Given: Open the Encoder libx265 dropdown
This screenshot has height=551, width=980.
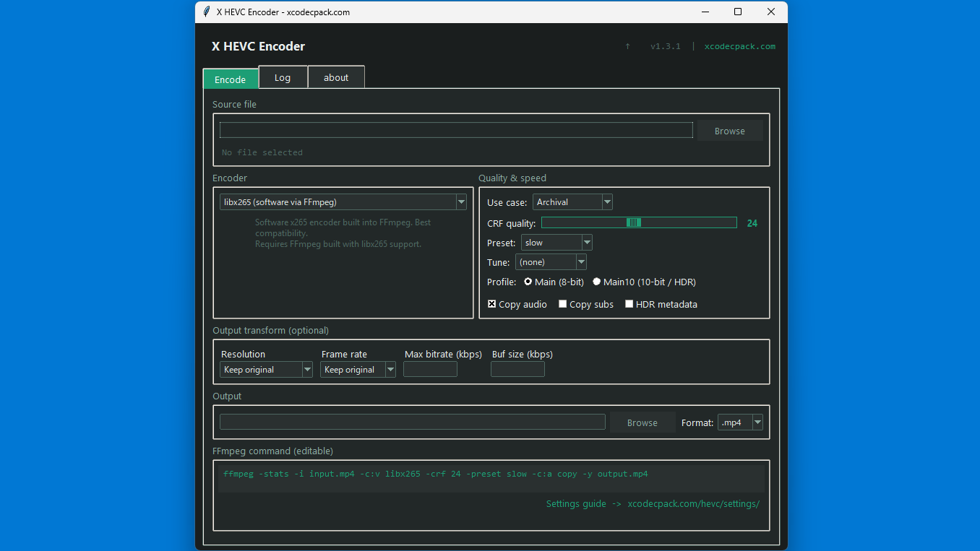Looking at the screenshot, I should pos(343,201).
